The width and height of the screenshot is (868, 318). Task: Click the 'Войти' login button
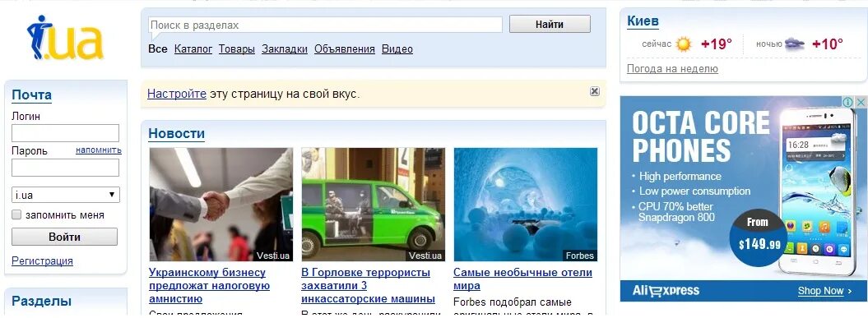point(64,237)
